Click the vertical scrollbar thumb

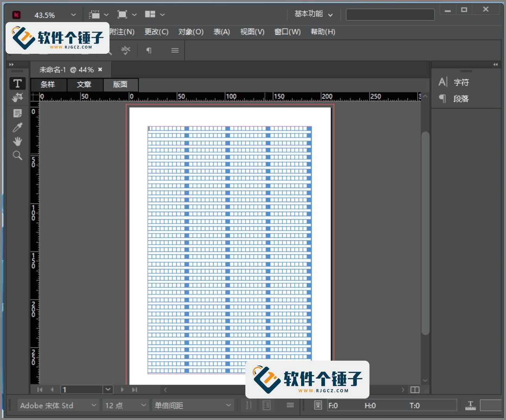click(425, 234)
